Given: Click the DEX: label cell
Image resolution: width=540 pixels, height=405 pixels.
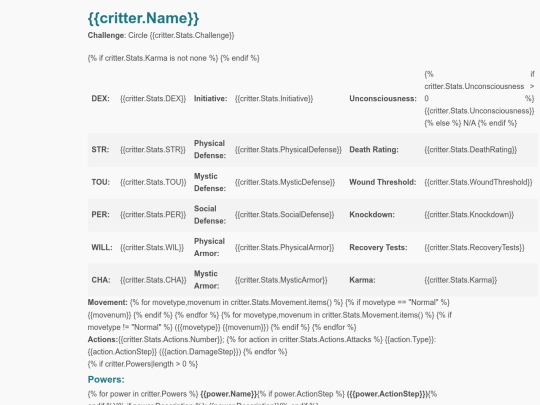Looking at the screenshot, I should click(101, 99).
